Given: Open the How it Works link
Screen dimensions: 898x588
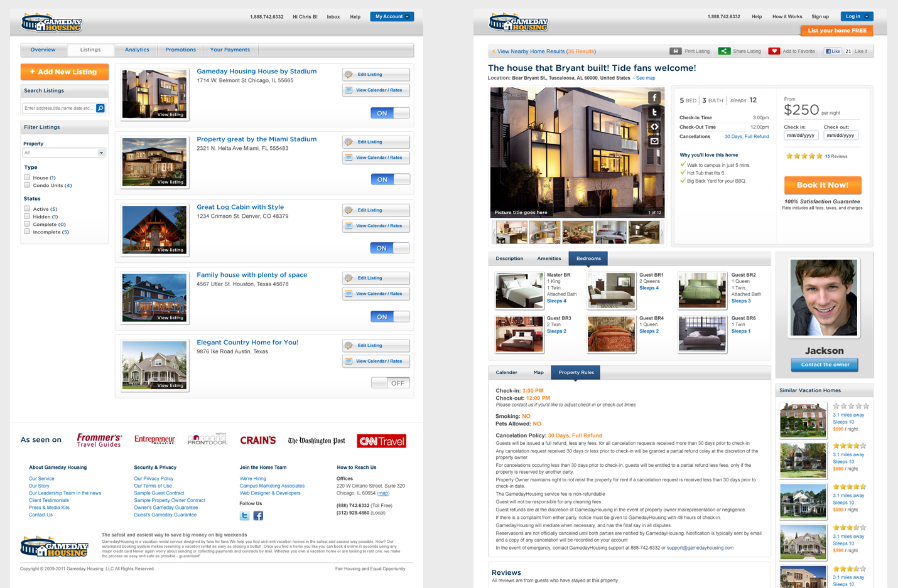Looking at the screenshot, I should (x=787, y=17).
